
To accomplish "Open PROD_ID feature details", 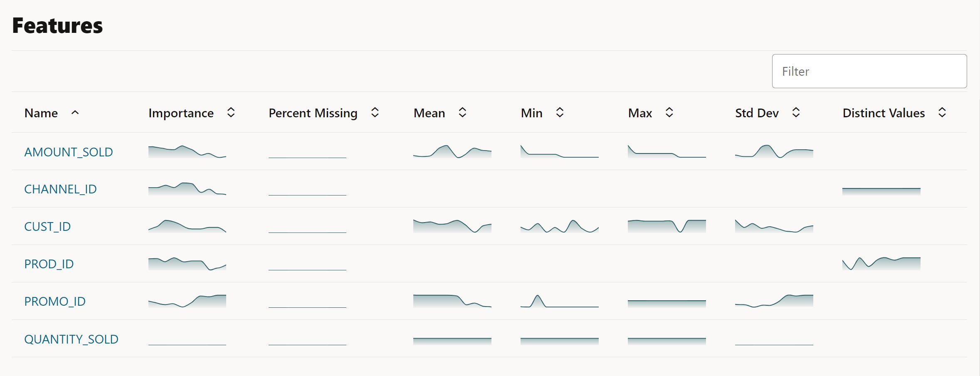I will 49,264.
